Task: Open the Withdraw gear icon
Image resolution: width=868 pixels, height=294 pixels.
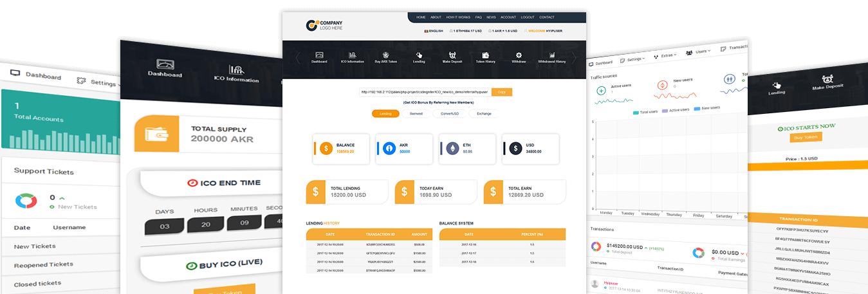Action: (519, 55)
